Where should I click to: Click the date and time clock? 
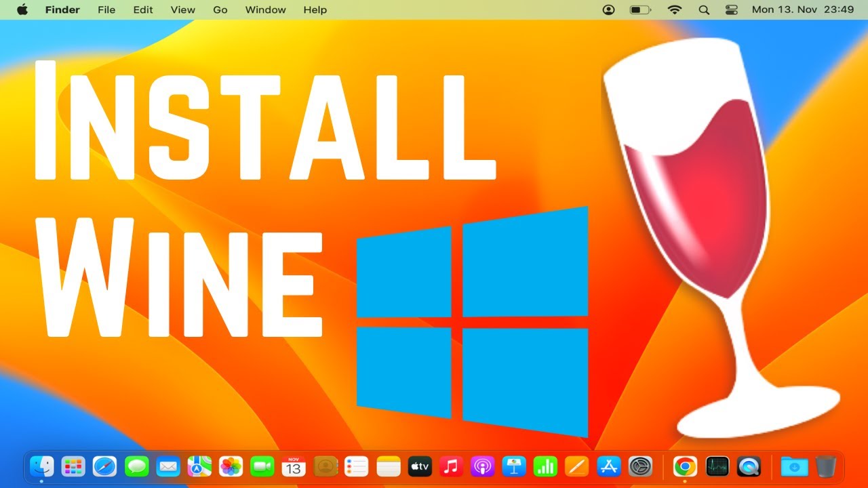click(x=803, y=9)
